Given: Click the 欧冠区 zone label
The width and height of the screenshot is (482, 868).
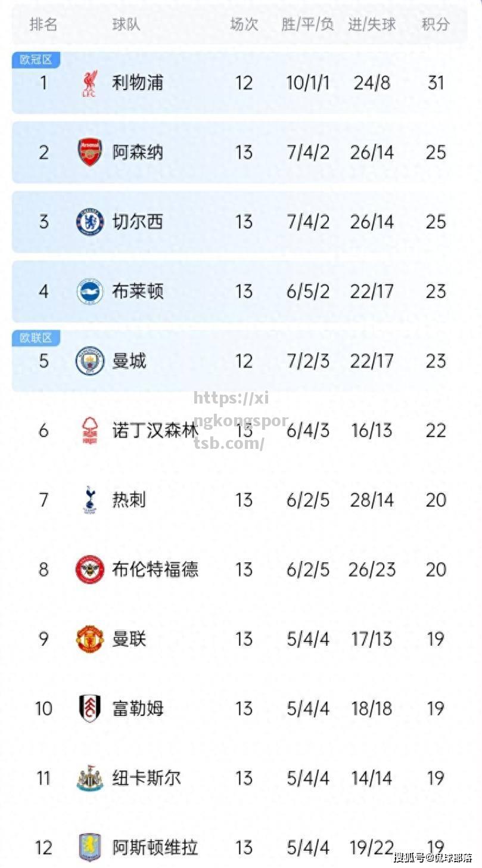Looking at the screenshot, I should coord(36,60).
